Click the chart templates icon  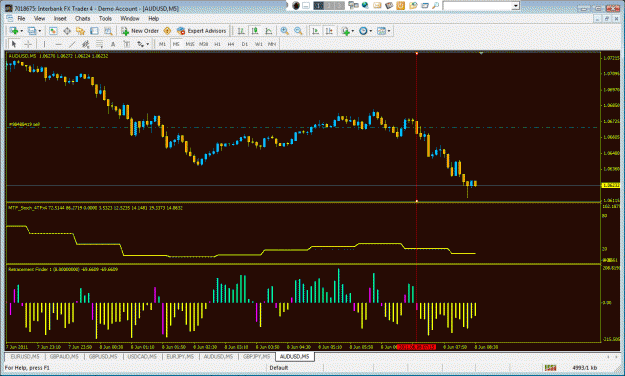click(x=381, y=31)
